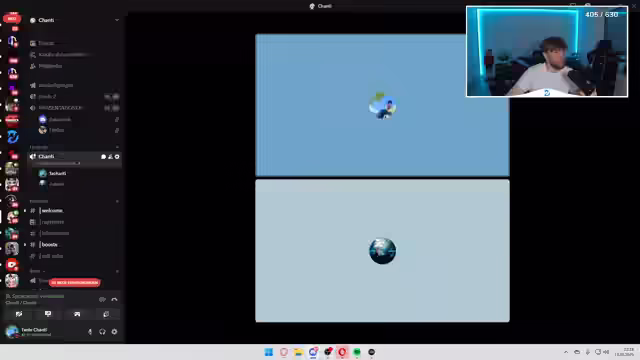The height and width of the screenshot is (360, 640).
Task: Open user settings gear
Action: point(114,332)
